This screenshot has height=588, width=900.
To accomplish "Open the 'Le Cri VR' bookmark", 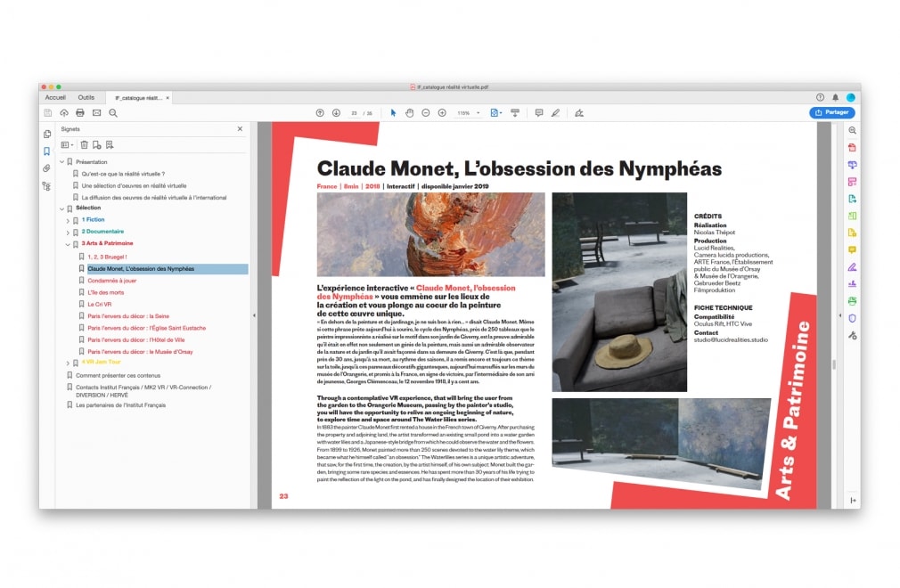I will click(x=99, y=305).
